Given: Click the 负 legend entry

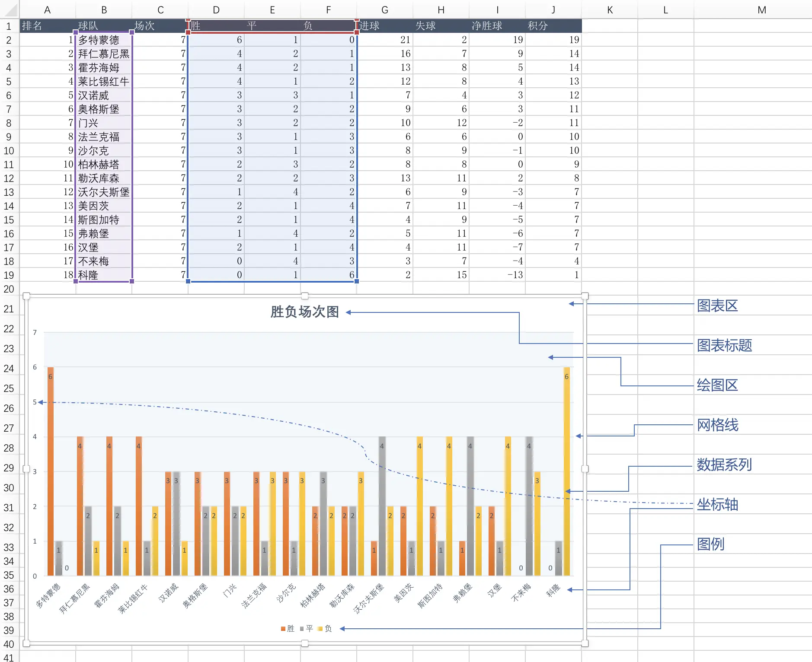Looking at the screenshot, I should [x=325, y=629].
